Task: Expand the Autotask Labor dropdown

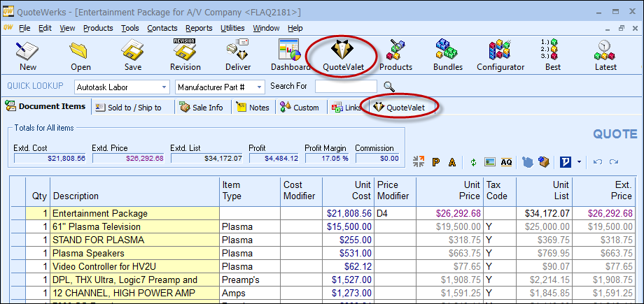Action: click(x=164, y=87)
